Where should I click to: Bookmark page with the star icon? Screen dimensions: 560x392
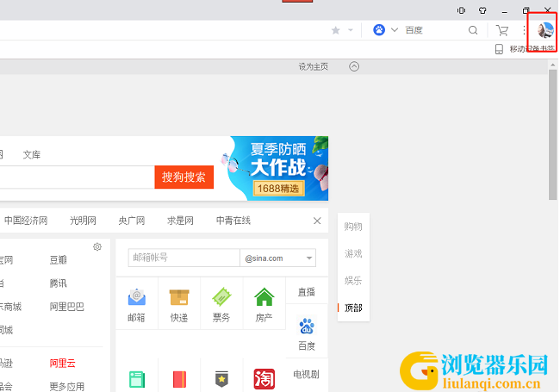pyautogui.click(x=335, y=30)
